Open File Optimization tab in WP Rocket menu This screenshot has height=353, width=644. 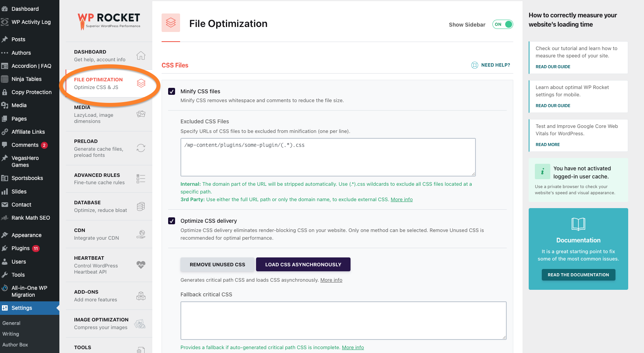coord(109,83)
